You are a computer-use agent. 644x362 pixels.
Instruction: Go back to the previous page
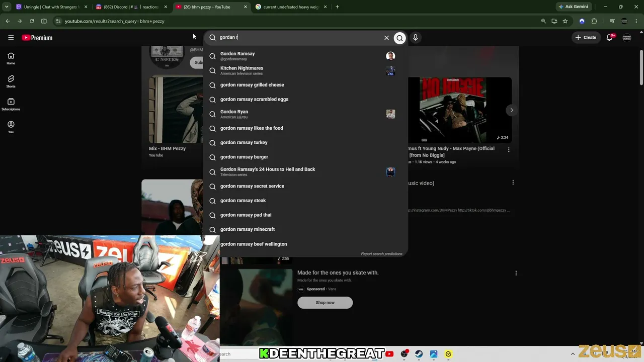tap(8, 21)
